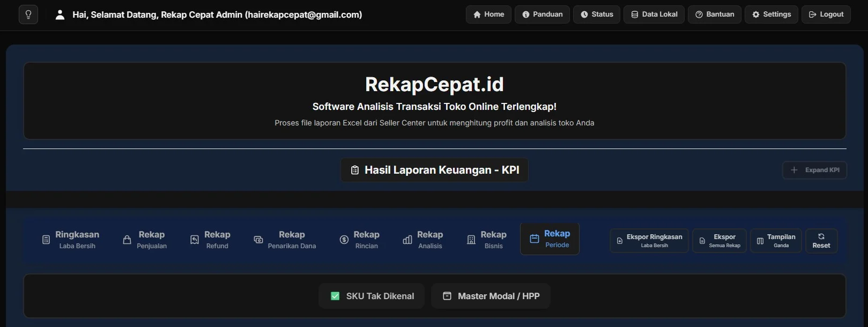Switch to Rekap Penjualan tab

pyautogui.click(x=144, y=240)
